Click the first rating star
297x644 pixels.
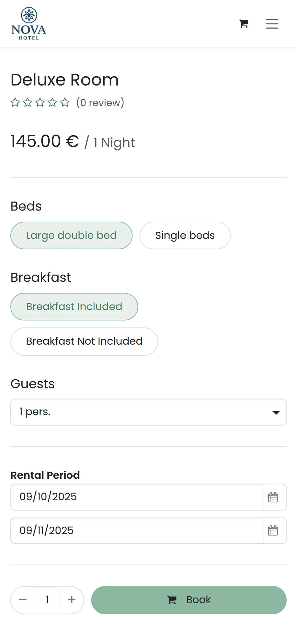(x=16, y=102)
